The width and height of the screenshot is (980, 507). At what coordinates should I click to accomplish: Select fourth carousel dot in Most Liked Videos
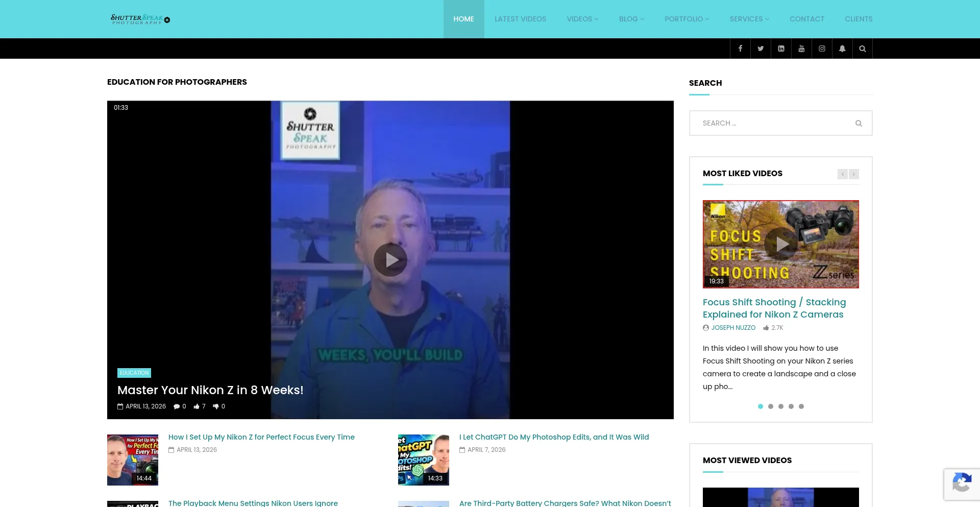tap(791, 406)
